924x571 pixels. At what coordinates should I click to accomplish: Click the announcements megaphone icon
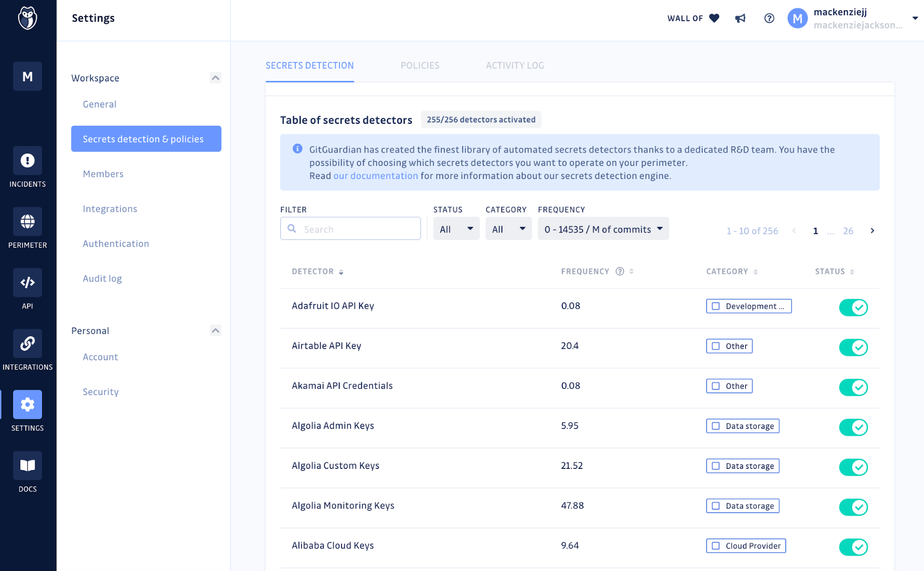tap(740, 18)
